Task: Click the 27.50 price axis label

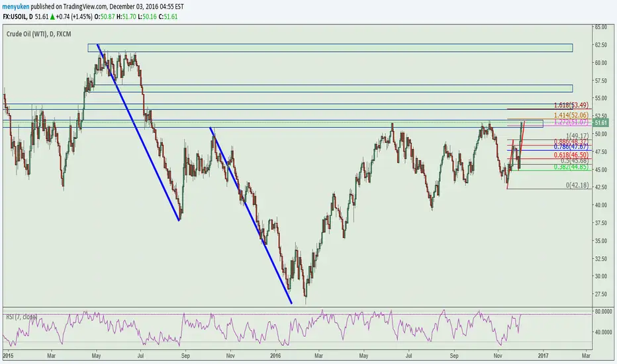Action: (x=600, y=294)
